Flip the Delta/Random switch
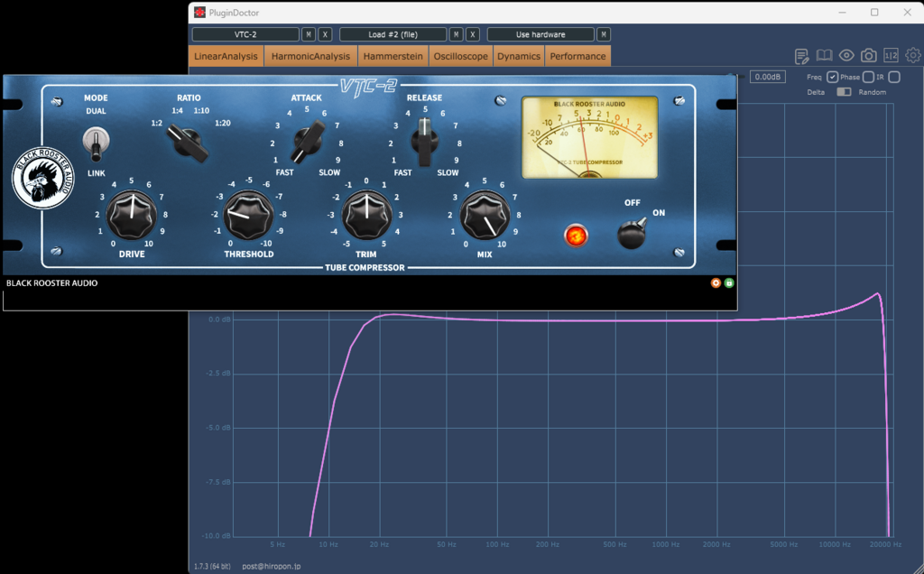This screenshot has height=574, width=924. tap(844, 92)
